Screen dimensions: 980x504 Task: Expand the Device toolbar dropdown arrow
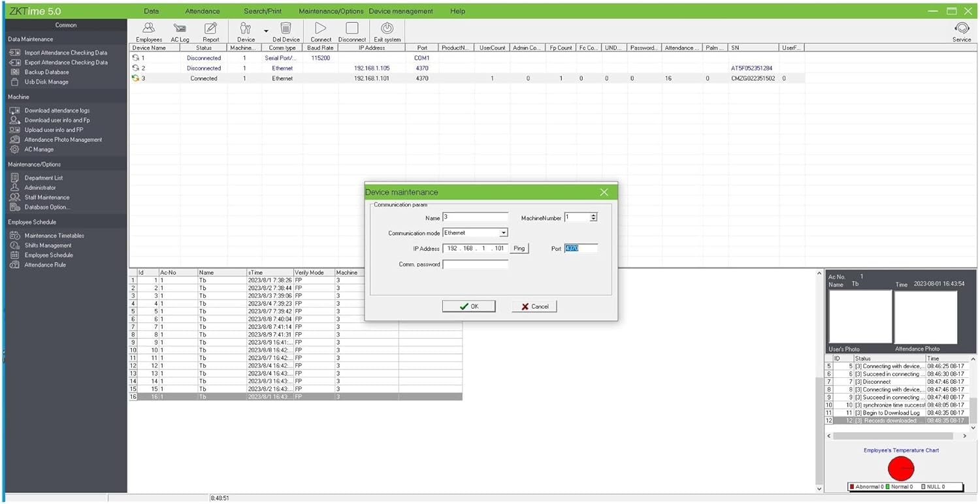pos(266,31)
